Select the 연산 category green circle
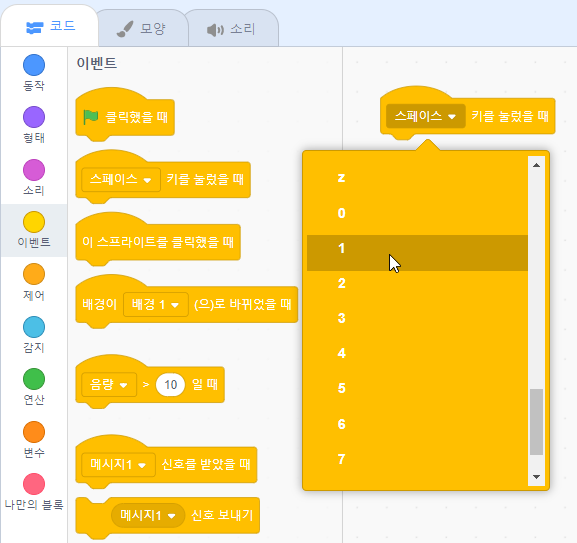 pyautogui.click(x=34, y=379)
